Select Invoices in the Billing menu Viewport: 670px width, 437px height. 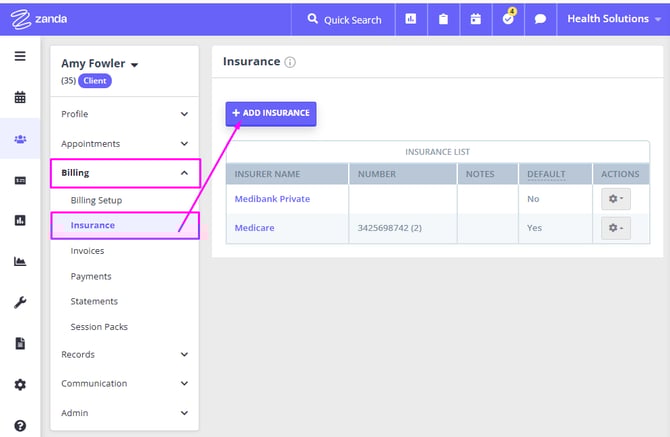(x=87, y=251)
